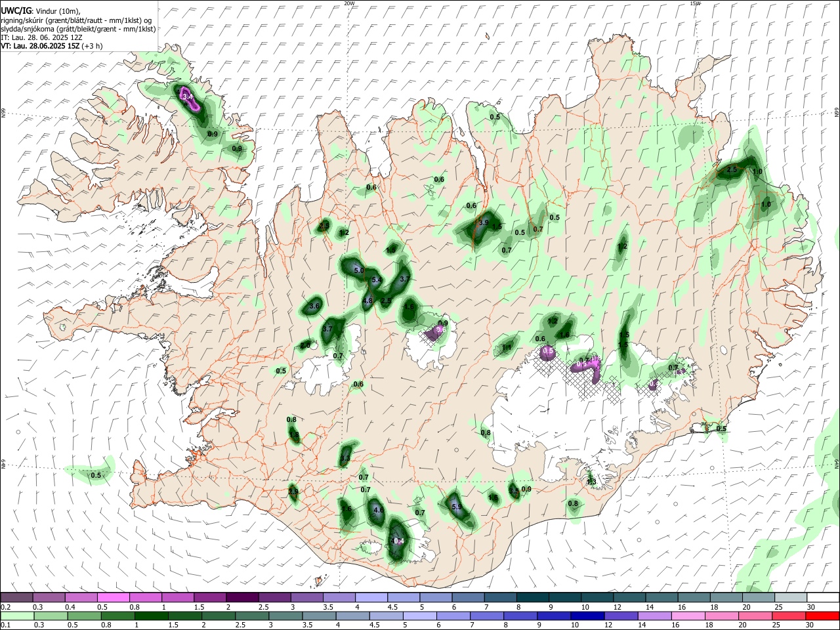
Task: Click the '20W' longitude label
Action: (349, 3)
